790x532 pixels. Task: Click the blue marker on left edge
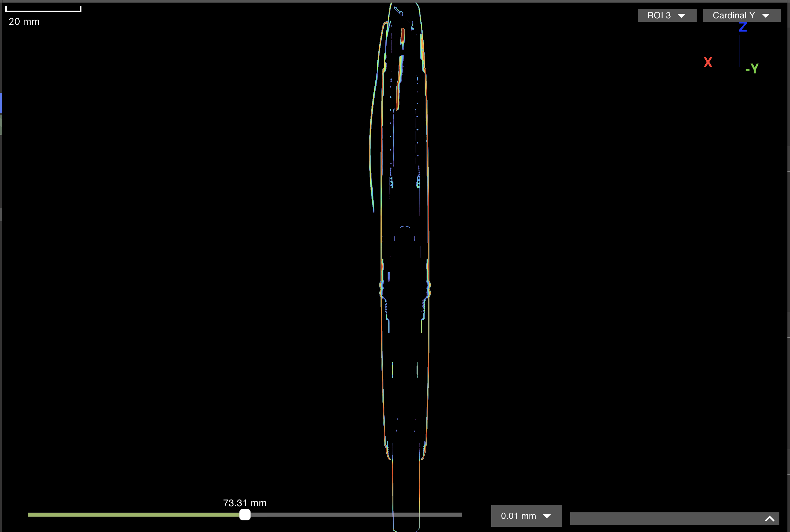pyautogui.click(x=1, y=102)
